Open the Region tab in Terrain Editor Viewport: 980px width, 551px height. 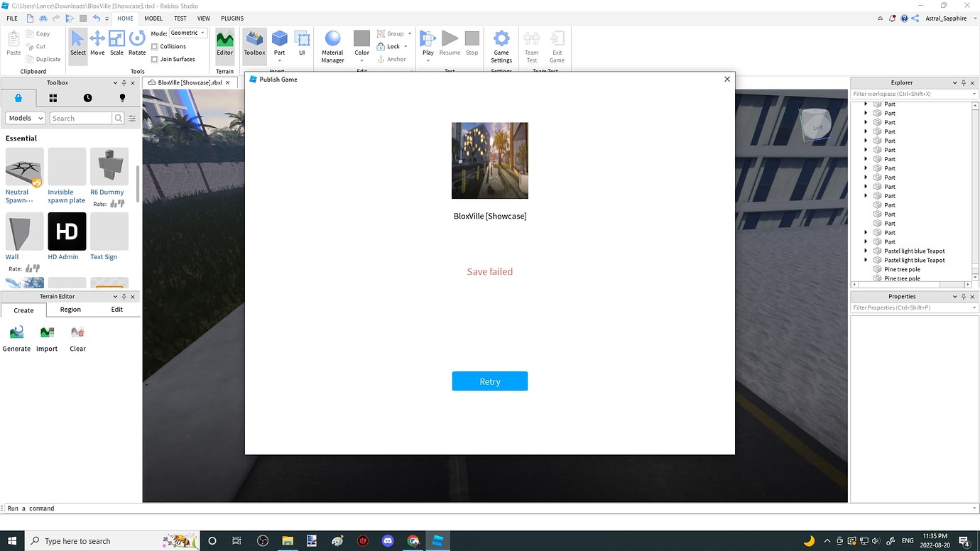70,310
